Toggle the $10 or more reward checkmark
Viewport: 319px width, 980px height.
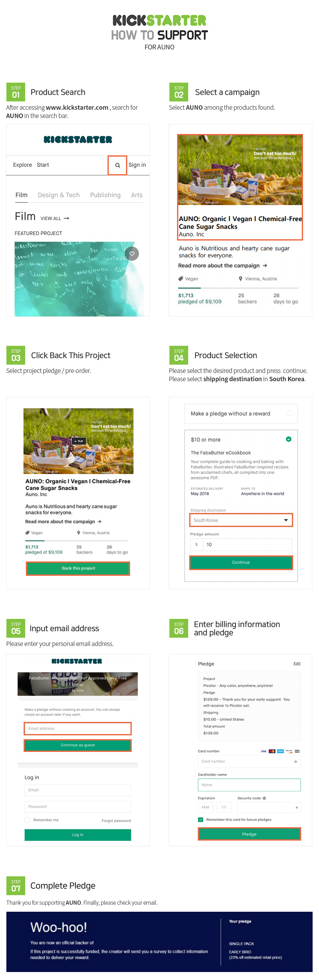pyautogui.click(x=289, y=439)
